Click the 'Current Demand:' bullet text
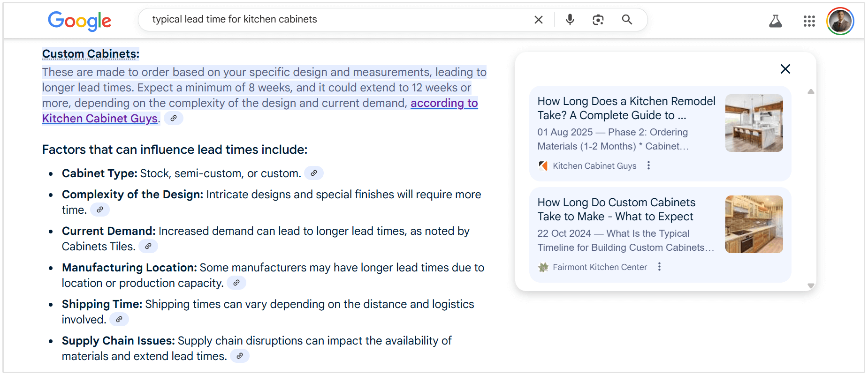 click(109, 231)
